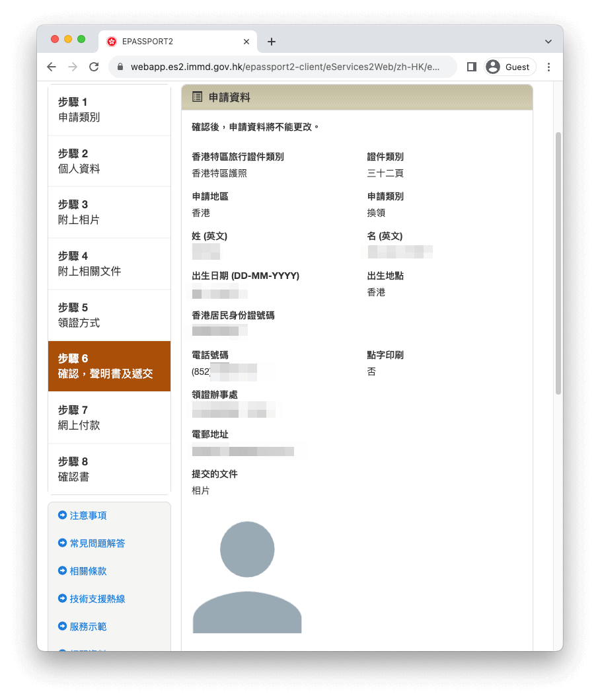Click the 相片 text under 提交的文件
The height and width of the screenshot is (700, 600).
click(200, 490)
